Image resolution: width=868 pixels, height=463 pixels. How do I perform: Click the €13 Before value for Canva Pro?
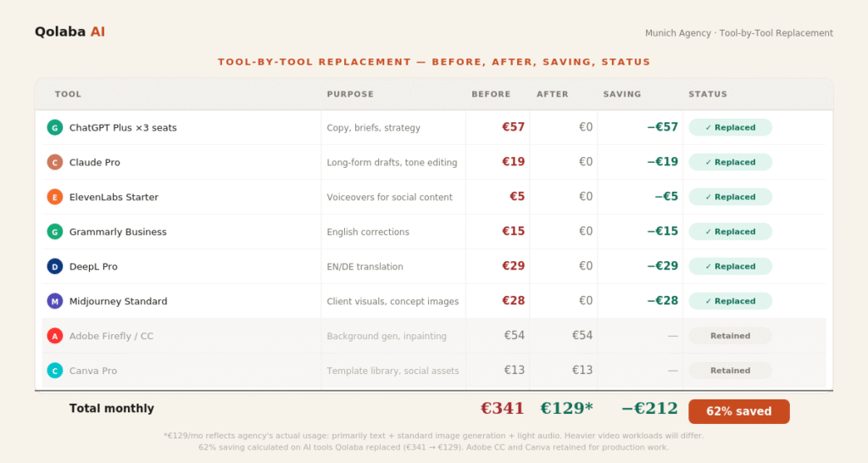click(x=515, y=370)
